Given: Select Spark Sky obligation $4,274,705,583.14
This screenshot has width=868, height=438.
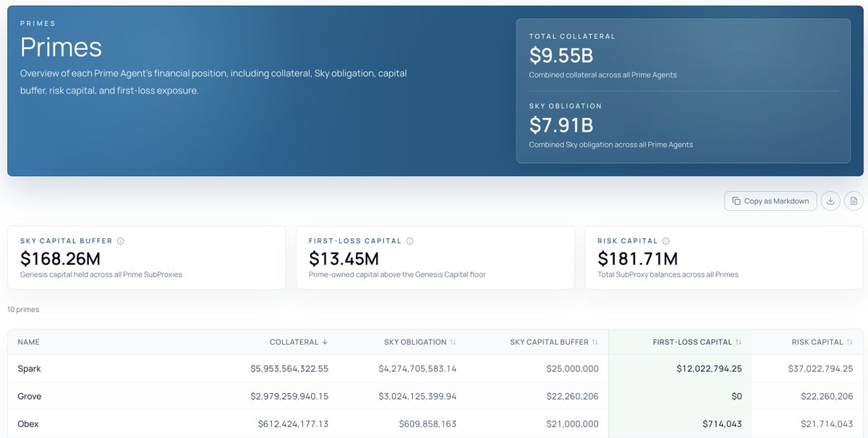Looking at the screenshot, I should (x=417, y=368).
